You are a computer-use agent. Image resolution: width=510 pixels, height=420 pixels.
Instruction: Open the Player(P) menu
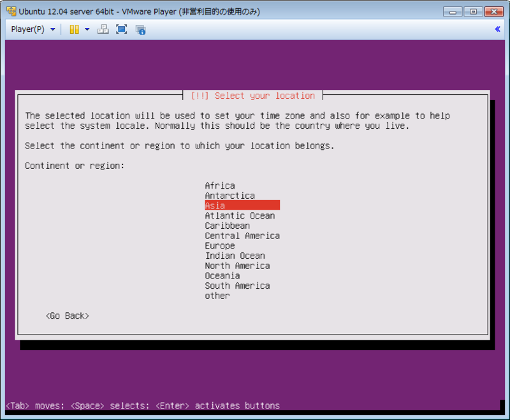33,29
